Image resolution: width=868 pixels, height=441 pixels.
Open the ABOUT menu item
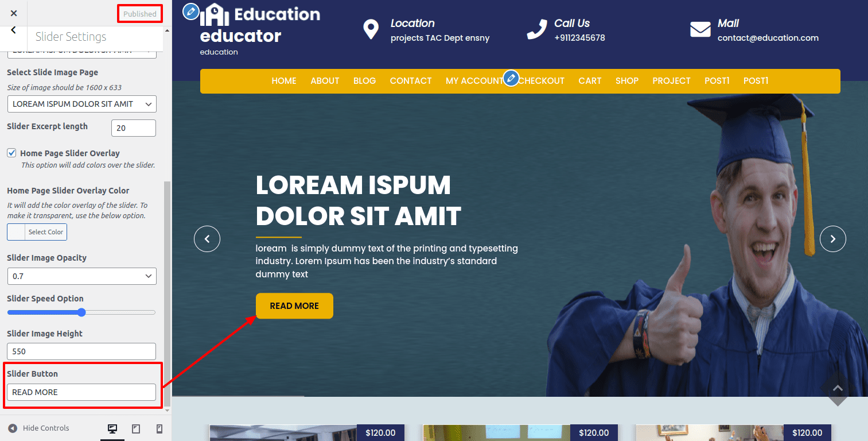click(325, 81)
